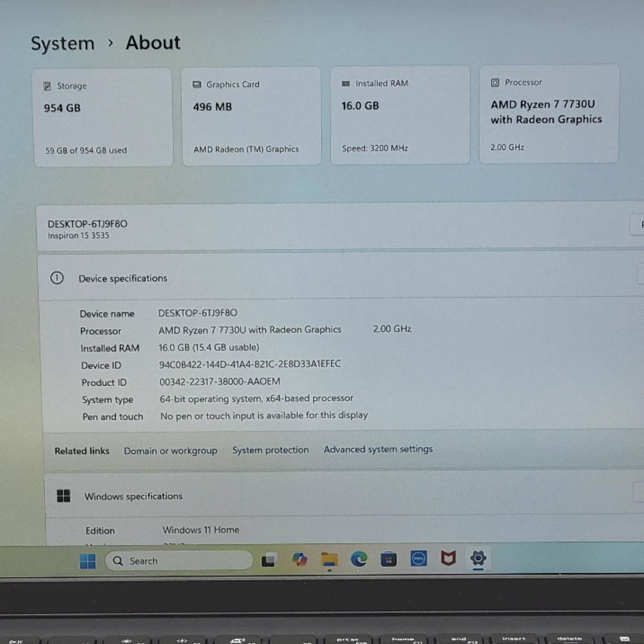Select the '64-bit operating system' value

pyautogui.click(x=256, y=399)
